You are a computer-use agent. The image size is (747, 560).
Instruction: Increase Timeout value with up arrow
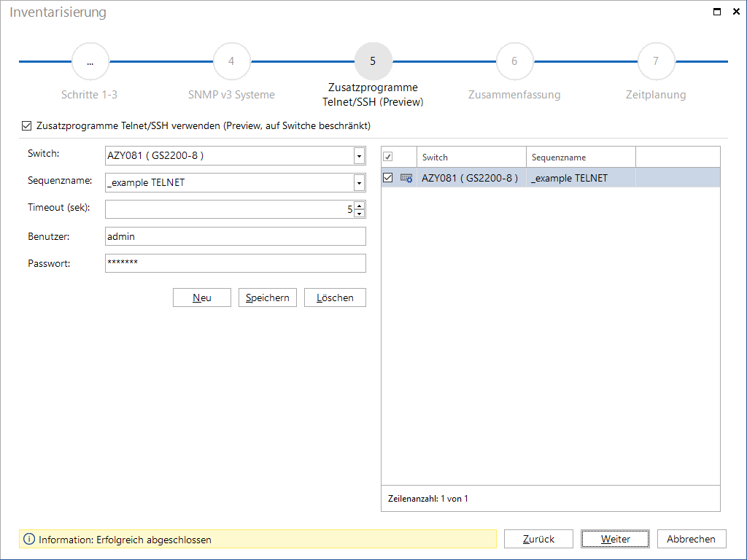point(359,206)
